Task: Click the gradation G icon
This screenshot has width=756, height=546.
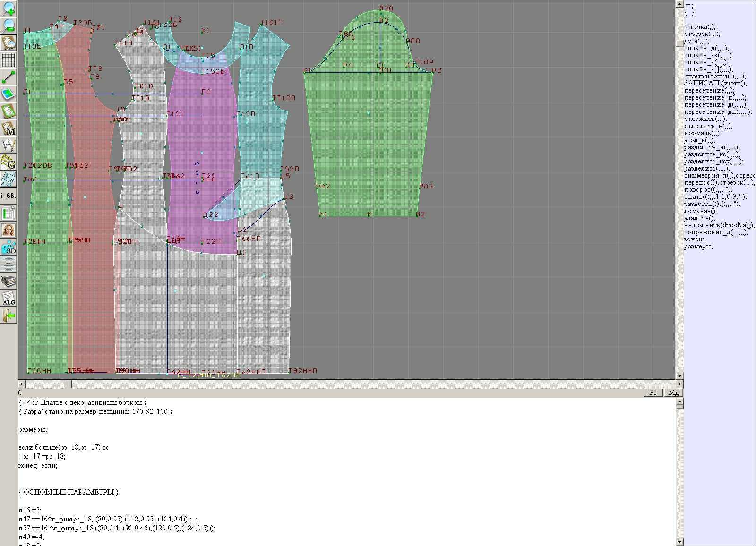Action: [x=9, y=162]
